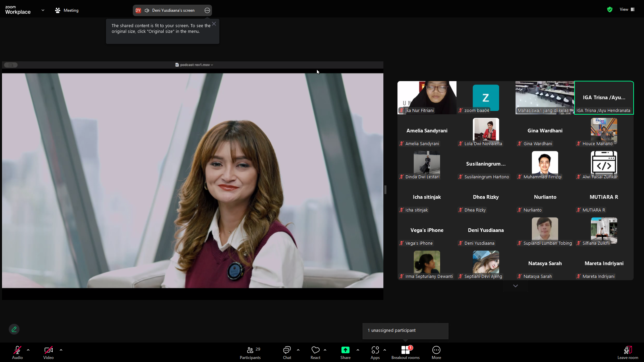Open the Participants panel
The height and width of the screenshot is (362, 644).
pos(250,352)
